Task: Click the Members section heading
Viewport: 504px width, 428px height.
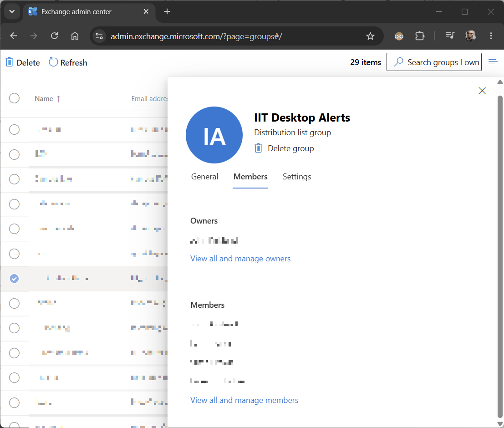Action: [207, 305]
